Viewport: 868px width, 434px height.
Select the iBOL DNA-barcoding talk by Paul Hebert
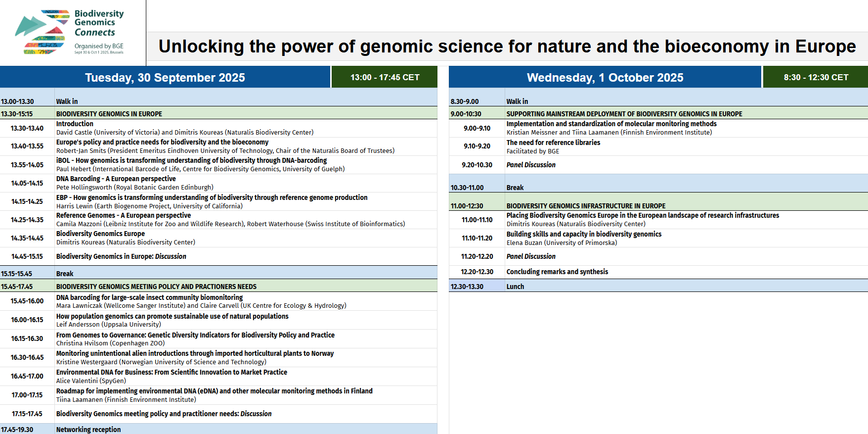click(218, 165)
